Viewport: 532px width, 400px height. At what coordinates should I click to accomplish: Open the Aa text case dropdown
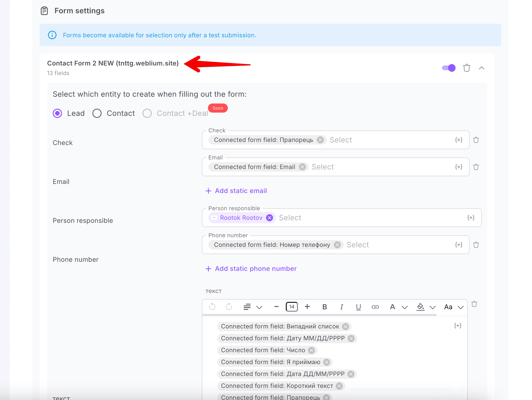[x=454, y=307]
